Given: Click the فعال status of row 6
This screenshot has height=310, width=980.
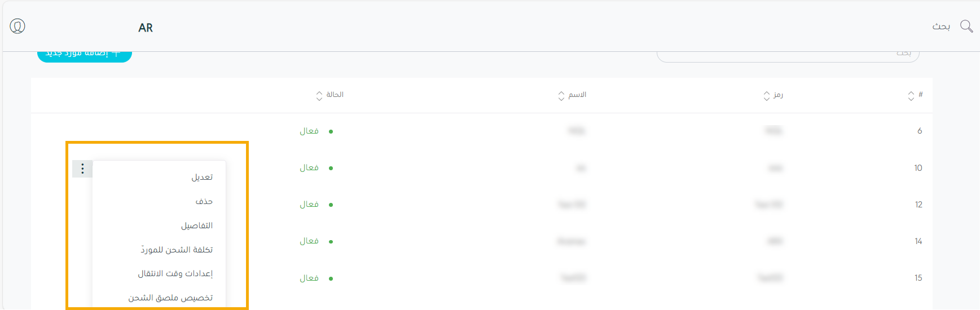Looking at the screenshot, I should coord(309,131).
